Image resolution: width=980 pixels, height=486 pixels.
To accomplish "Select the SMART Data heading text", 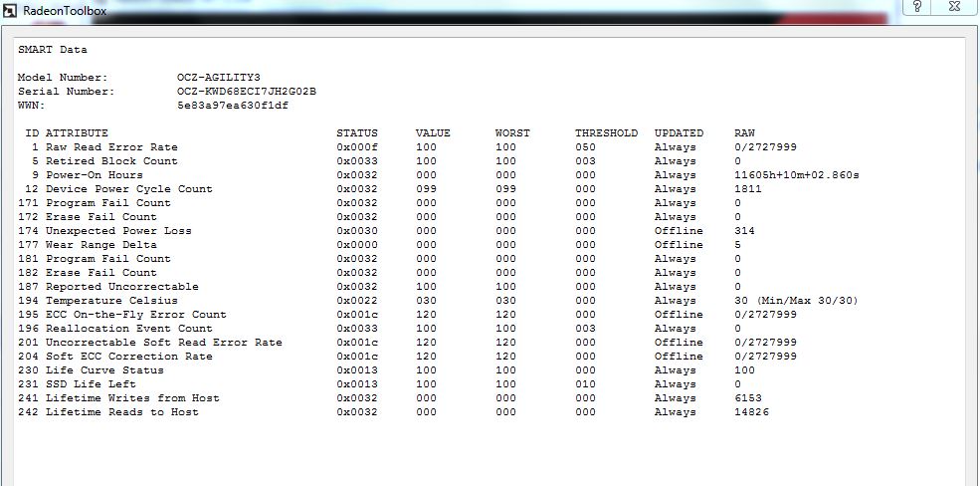I will click(53, 50).
